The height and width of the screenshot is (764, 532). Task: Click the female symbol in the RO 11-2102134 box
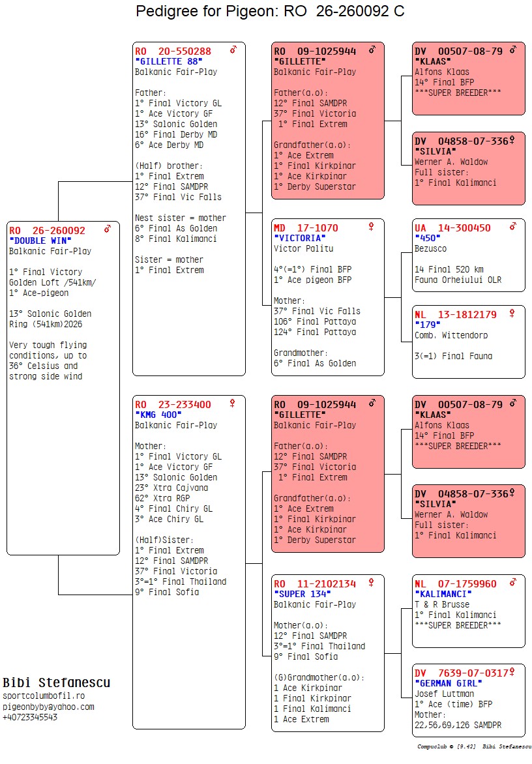click(x=371, y=582)
